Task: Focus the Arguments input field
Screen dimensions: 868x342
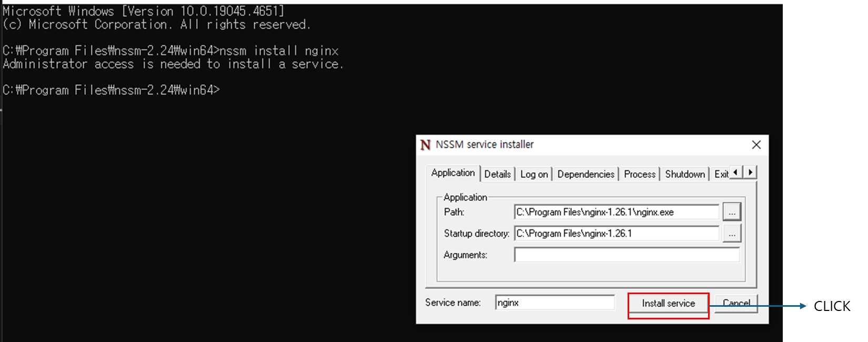Action: click(627, 255)
